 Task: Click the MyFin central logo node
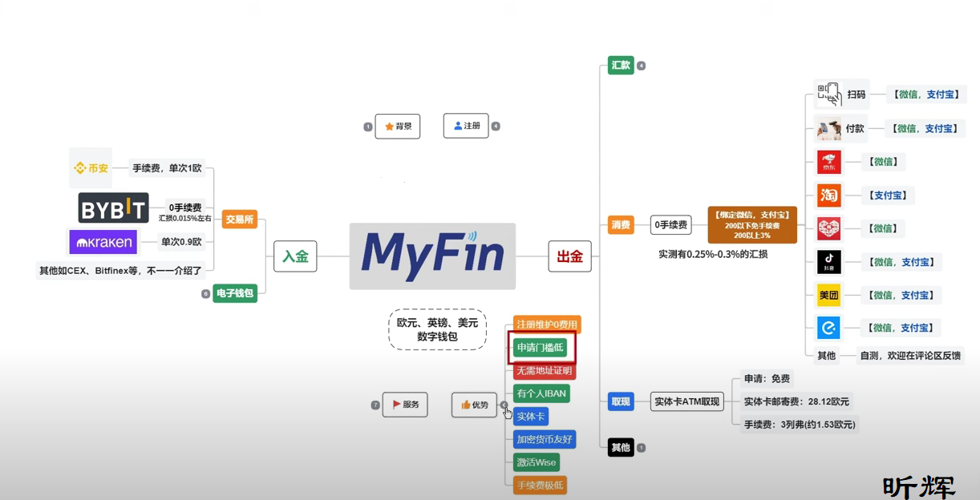[x=432, y=256]
